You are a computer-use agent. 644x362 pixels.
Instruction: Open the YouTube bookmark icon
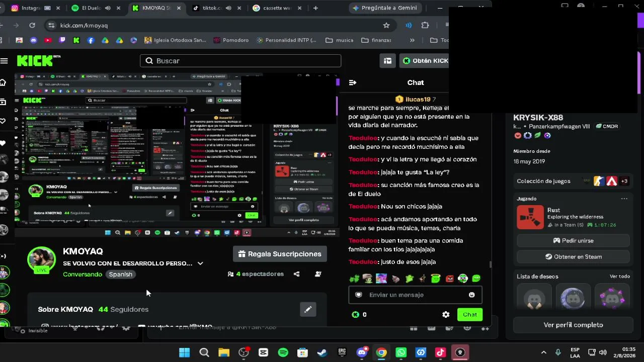click(x=48, y=40)
